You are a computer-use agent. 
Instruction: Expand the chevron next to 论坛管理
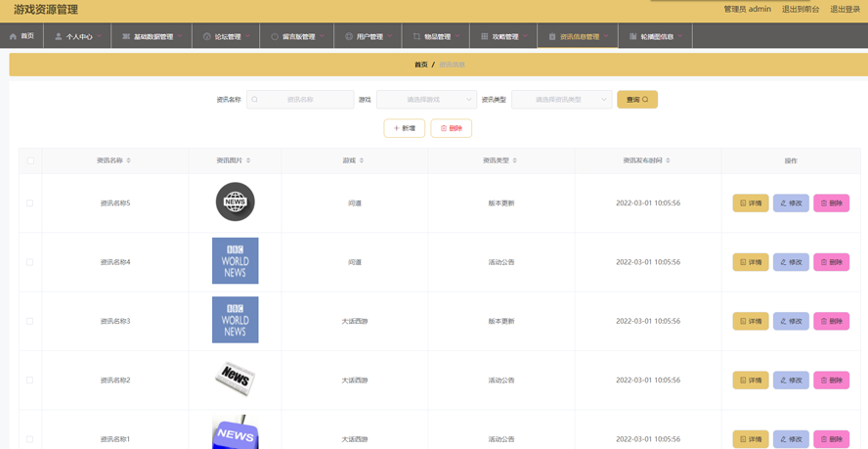tap(247, 36)
